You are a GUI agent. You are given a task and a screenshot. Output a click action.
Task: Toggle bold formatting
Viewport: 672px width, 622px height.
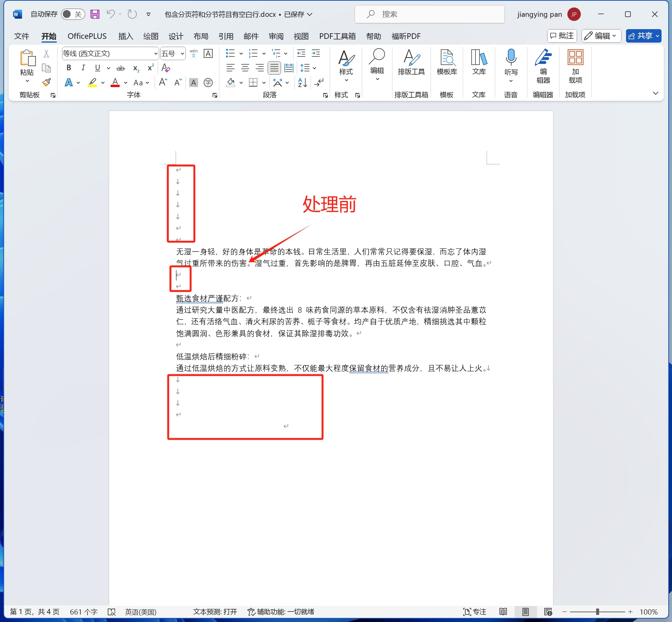tap(69, 68)
